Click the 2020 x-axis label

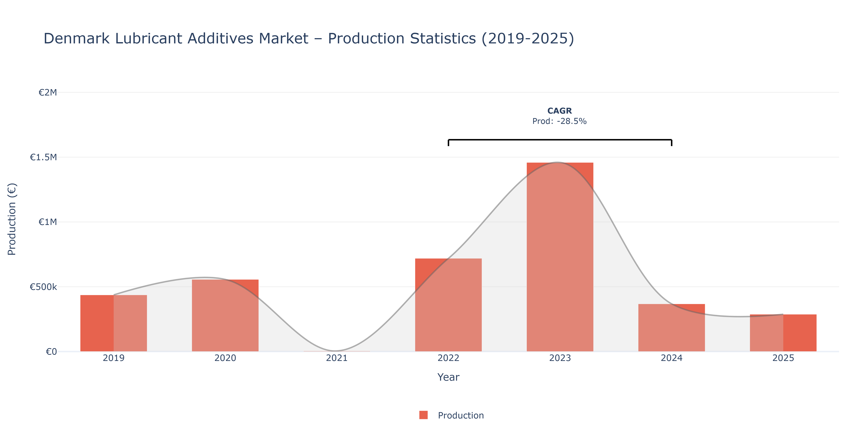(225, 358)
